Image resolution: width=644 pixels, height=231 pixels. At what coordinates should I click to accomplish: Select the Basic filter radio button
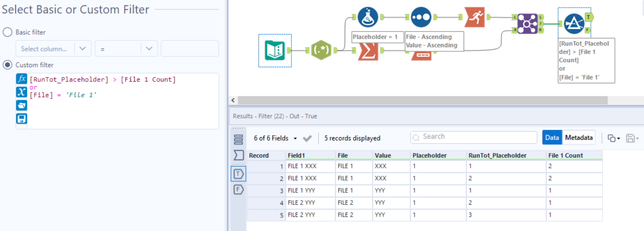8,32
